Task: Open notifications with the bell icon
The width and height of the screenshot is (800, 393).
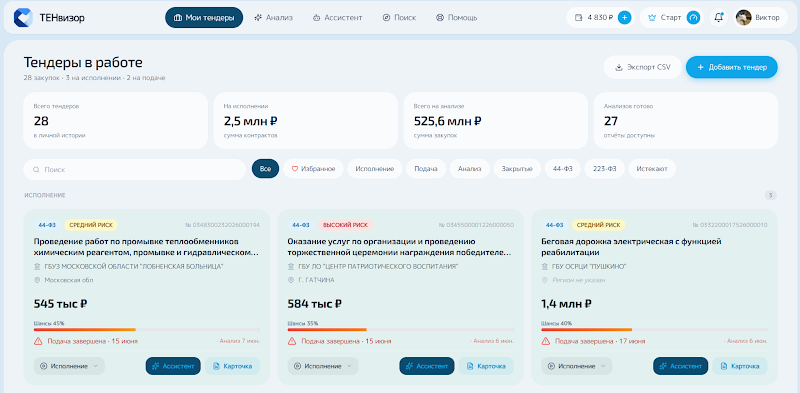Action: tap(718, 17)
